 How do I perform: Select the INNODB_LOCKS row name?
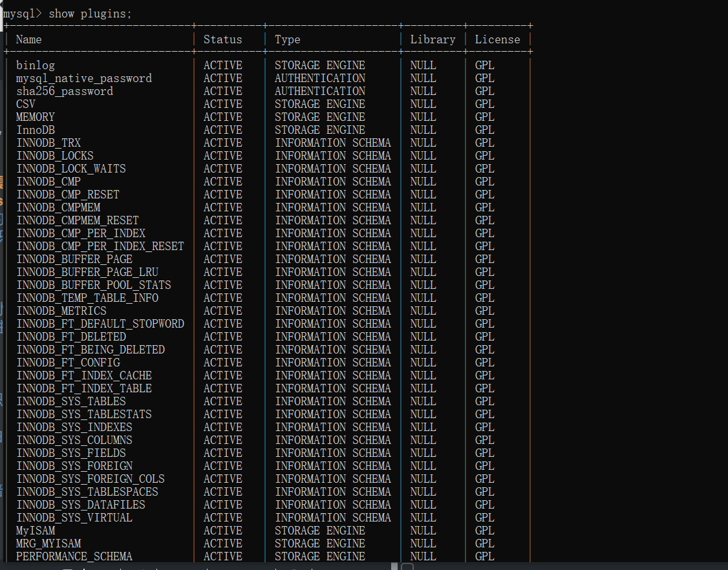pyautogui.click(x=55, y=156)
